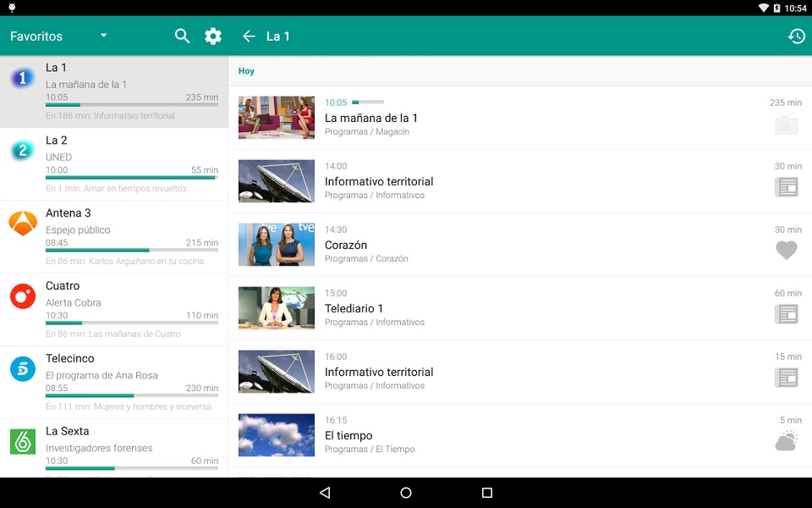This screenshot has height=508, width=812.
Task: Select "Investigadores forenses" under La Sexta
Action: [x=99, y=448]
